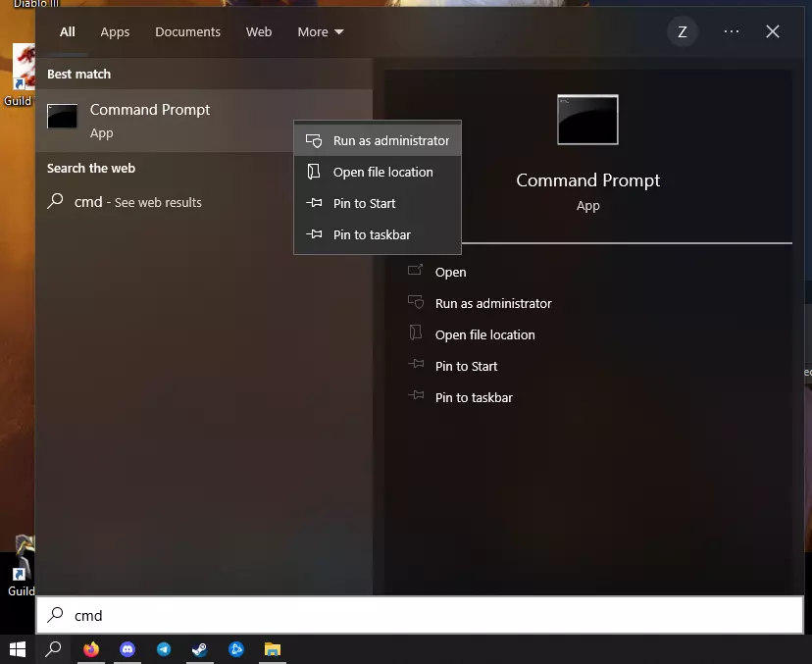Click the pin icon beside context menu Pin to Start
The width and height of the screenshot is (812, 664).
pyautogui.click(x=314, y=202)
